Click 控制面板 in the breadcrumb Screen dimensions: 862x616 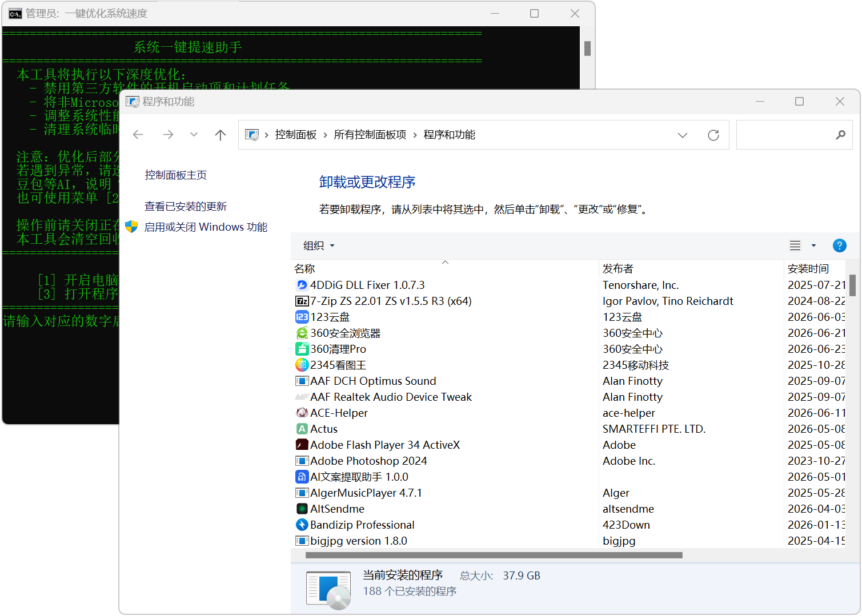tap(296, 135)
